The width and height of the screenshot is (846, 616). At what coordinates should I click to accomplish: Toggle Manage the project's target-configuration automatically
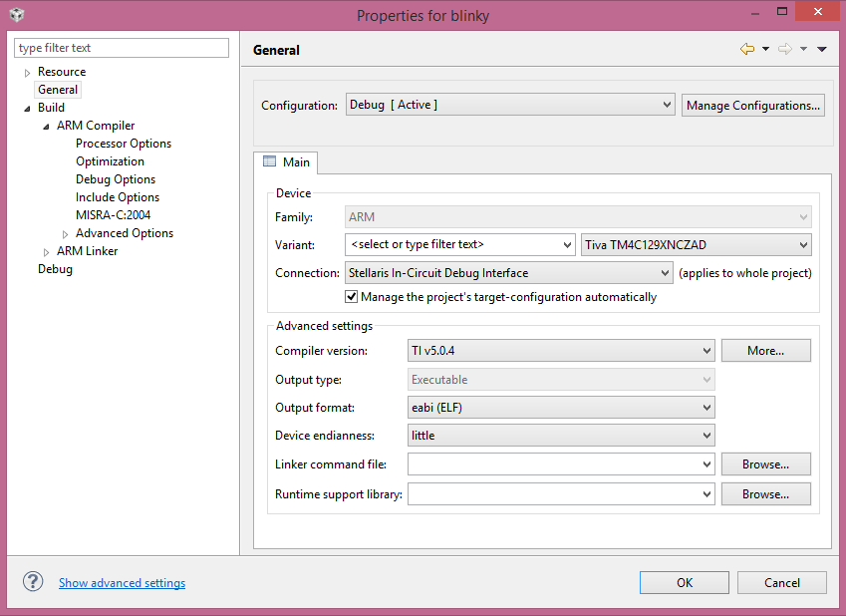[x=352, y=296]
